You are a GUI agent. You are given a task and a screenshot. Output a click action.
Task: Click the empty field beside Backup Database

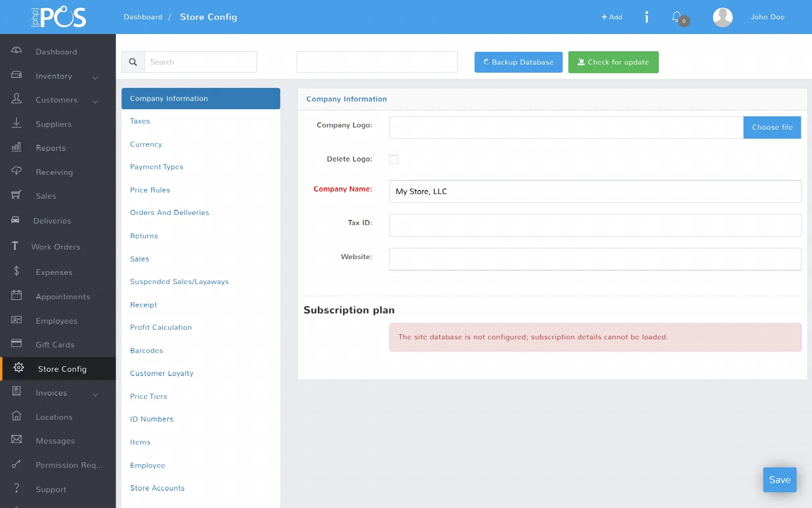coord(377,62)
